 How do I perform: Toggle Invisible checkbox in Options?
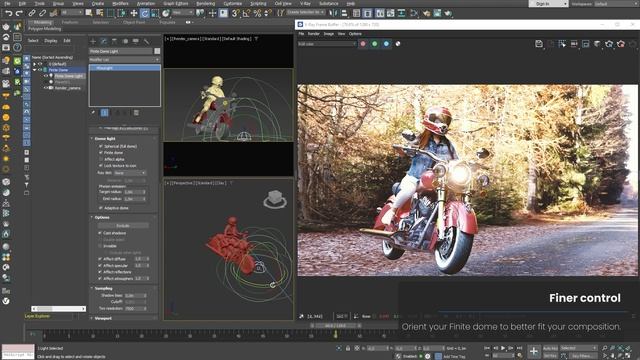tap(100, 246)
